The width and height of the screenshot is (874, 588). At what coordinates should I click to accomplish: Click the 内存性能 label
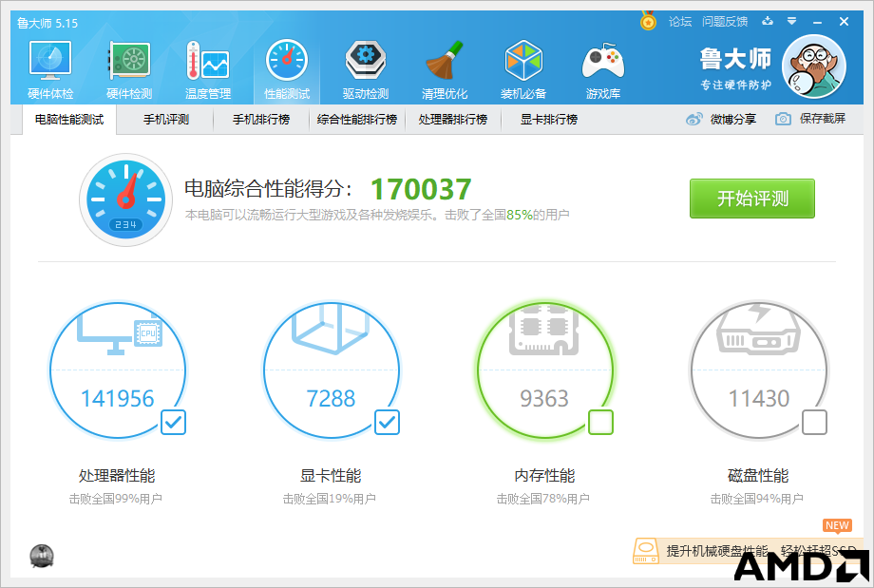pos(544,476)
